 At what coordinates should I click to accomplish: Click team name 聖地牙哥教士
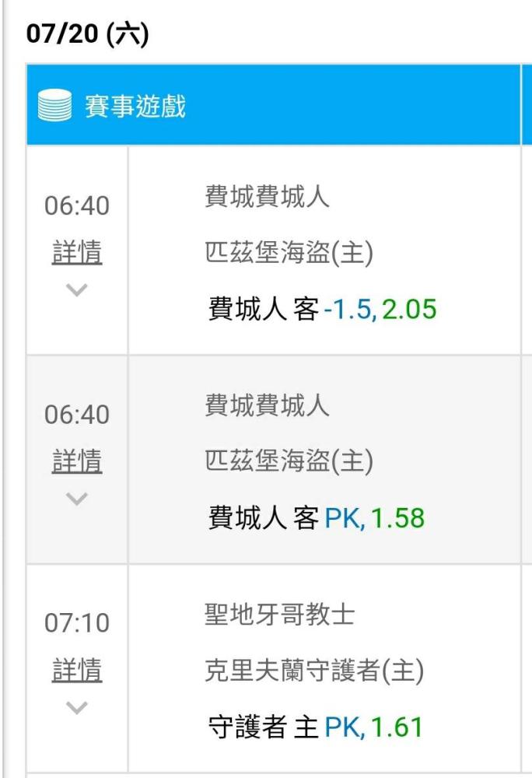point(280,615)
